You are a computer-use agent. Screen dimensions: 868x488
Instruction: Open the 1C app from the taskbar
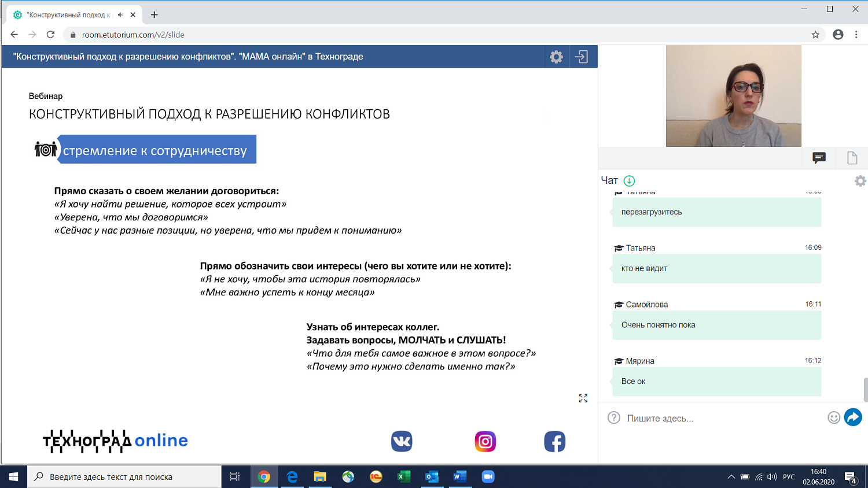tap(376, 477)
